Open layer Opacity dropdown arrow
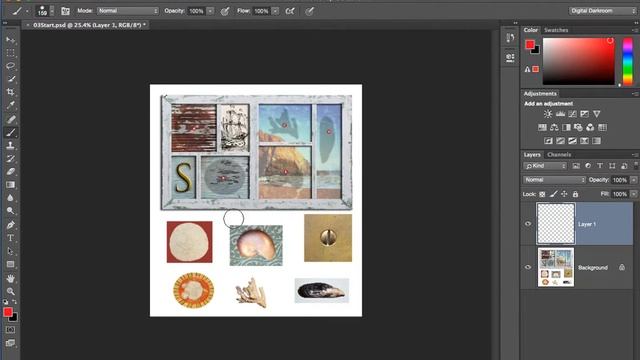The height and width of the screenshot is (360, 640). (634, 180)
